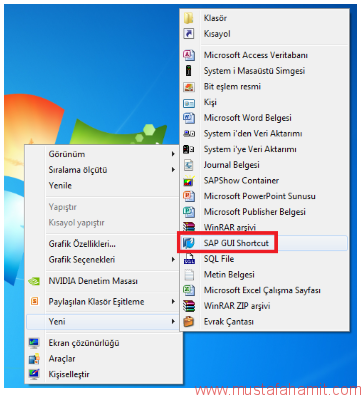Select WinRAR ZIP arşivi entry
Image resolution: width=362 pixels, height=395 pixels.
[x=265, y=306]
